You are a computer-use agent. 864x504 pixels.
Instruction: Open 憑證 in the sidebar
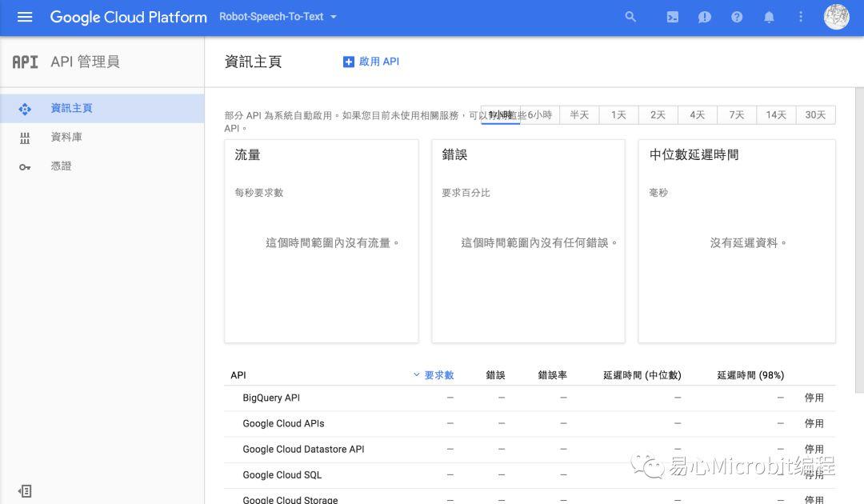pyautogui.click(x=102, y=166)
